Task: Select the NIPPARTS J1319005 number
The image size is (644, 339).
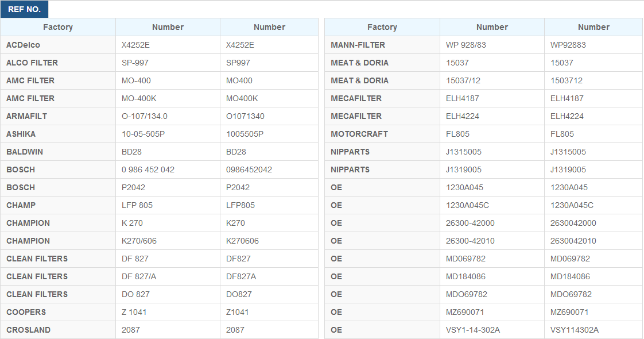Action: [463, 169]
